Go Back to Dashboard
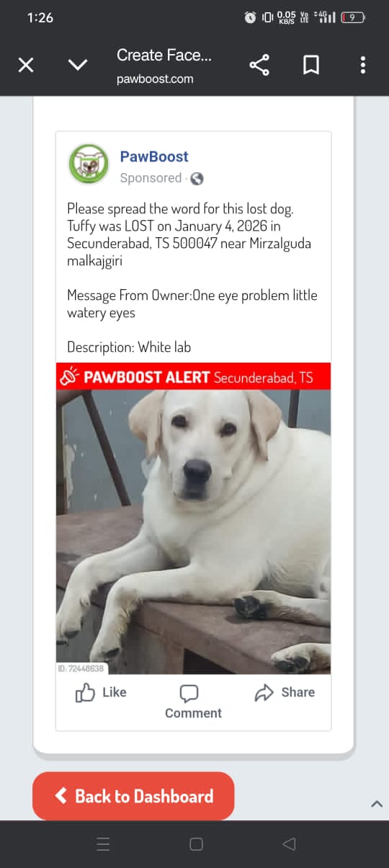This screenshot has width=389, height=868. pos(133,796)
